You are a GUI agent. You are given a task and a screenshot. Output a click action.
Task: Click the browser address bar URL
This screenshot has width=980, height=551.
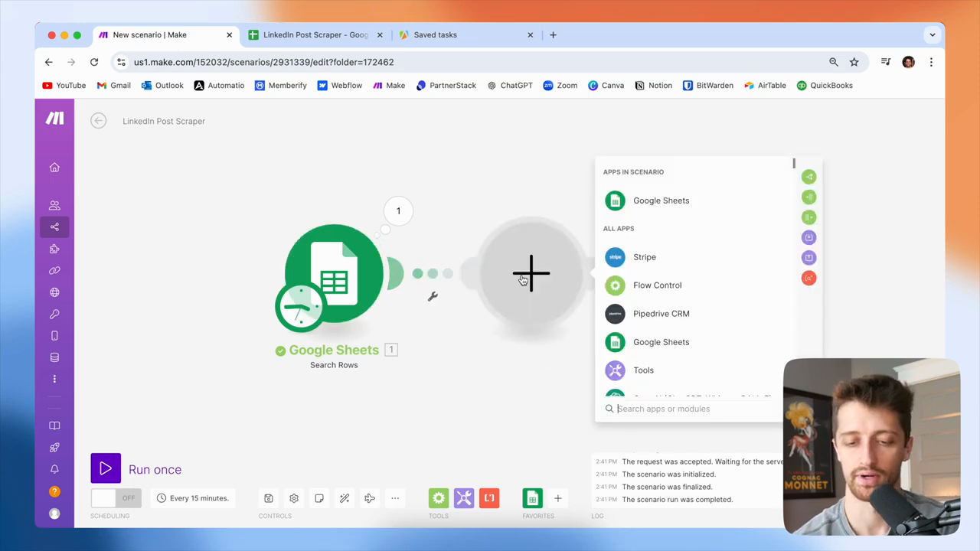pos(263,62)
